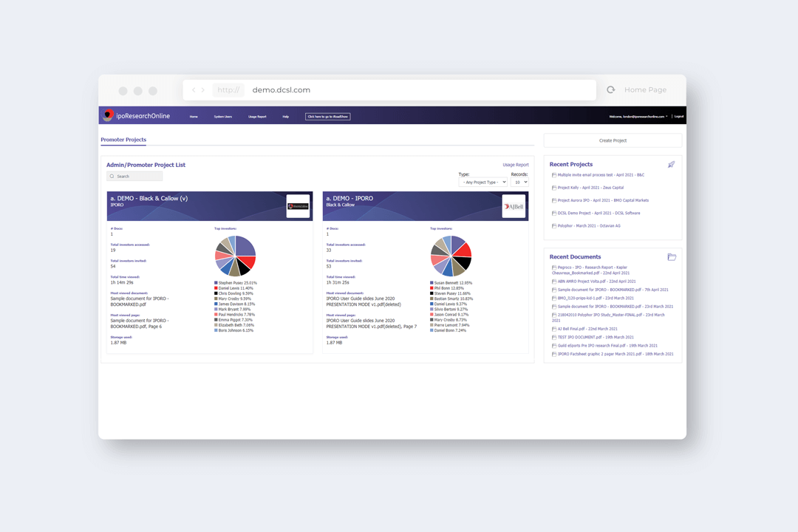Click the '1h 14m 29s' total time value

[x=122, y=282]
